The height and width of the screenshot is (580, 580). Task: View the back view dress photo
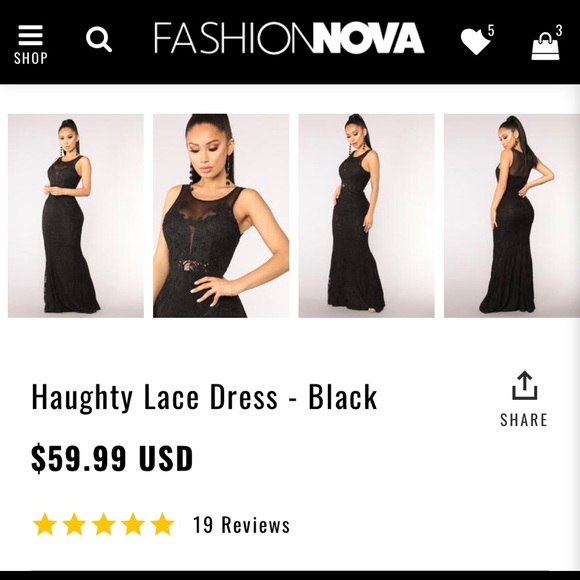click(512, 216)
